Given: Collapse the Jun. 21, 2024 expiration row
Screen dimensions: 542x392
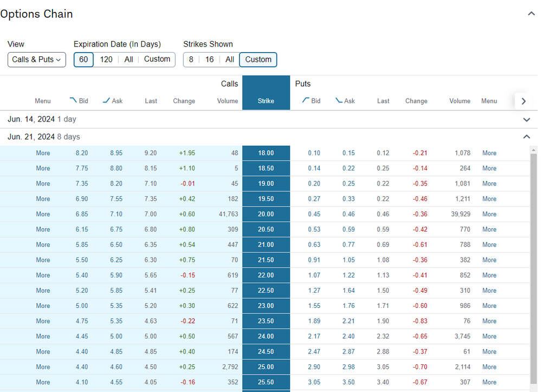Looking at the screenshot, I should [526, 137].
